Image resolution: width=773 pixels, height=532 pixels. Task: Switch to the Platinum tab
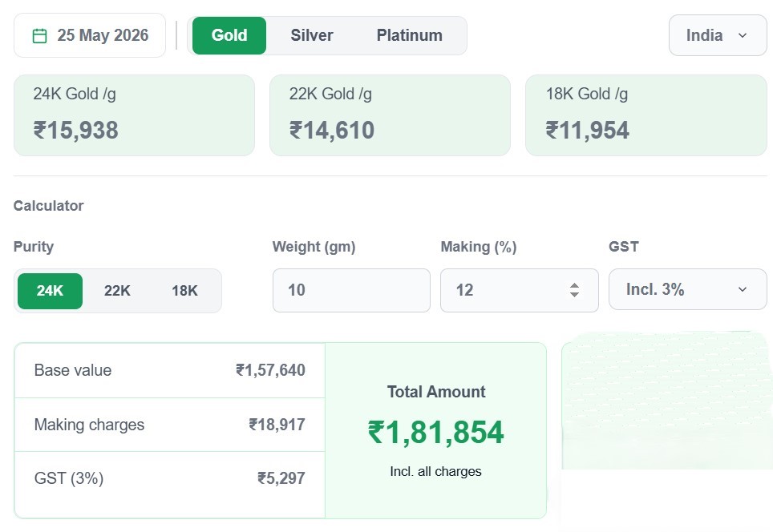click(x=409, y=35)
